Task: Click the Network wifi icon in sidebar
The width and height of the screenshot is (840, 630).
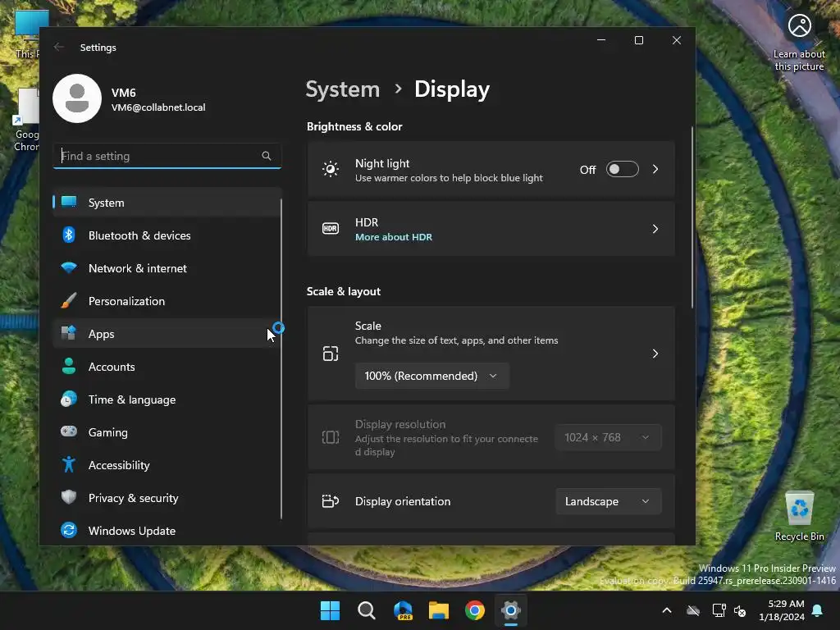Action: [69, 267]
